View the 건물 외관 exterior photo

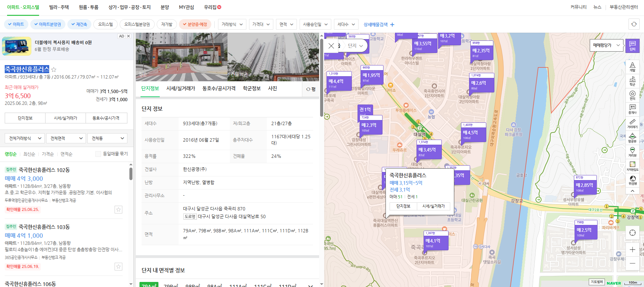[273, 57]
